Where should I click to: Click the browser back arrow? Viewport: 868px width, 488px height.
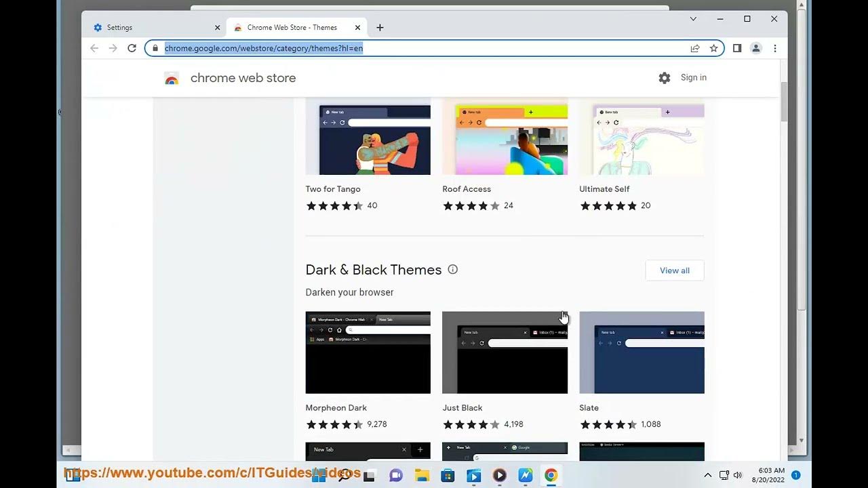[x=94, y=48]
